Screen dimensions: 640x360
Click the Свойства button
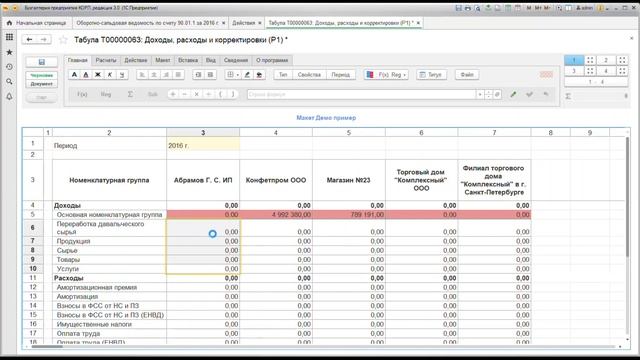tap(309, 75)
